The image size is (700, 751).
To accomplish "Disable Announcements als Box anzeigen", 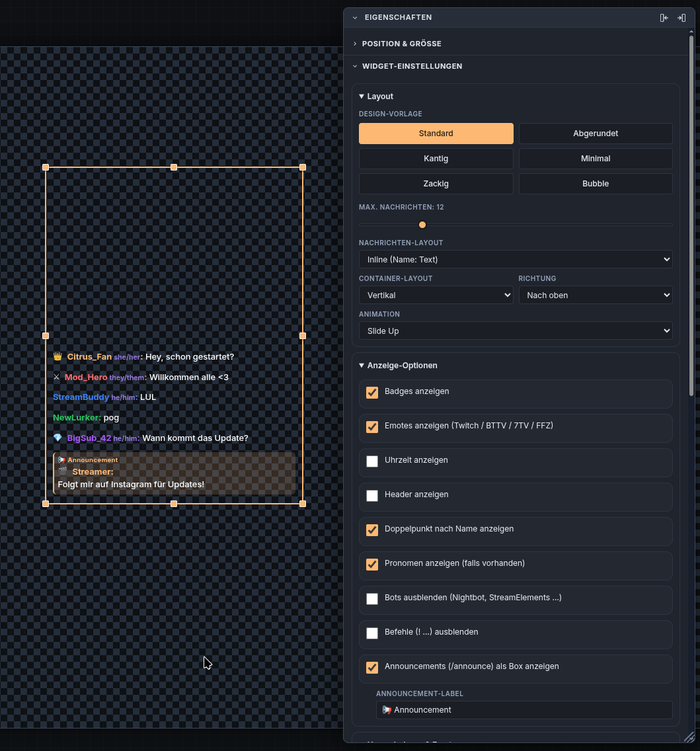I will 372,668.
